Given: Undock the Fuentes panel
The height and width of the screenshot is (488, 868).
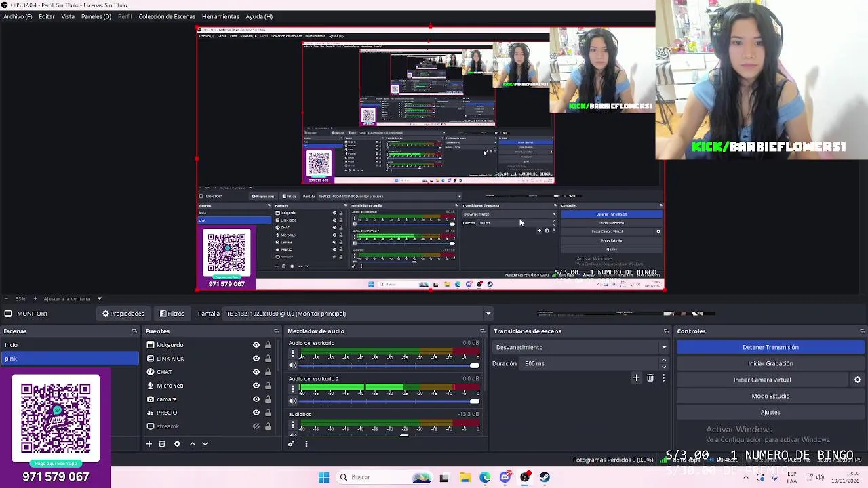Looking at the screenshot, I should [276, 331].
